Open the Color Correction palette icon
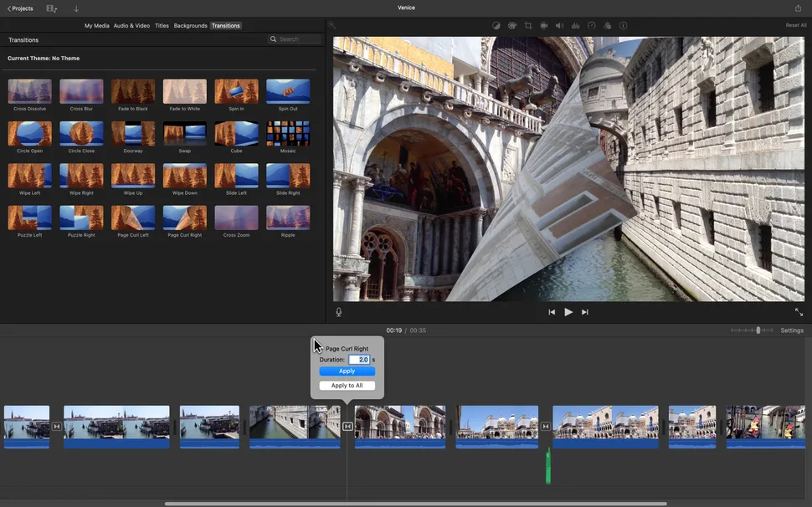The width and height of the screenshot is (812, 507). 511,26
